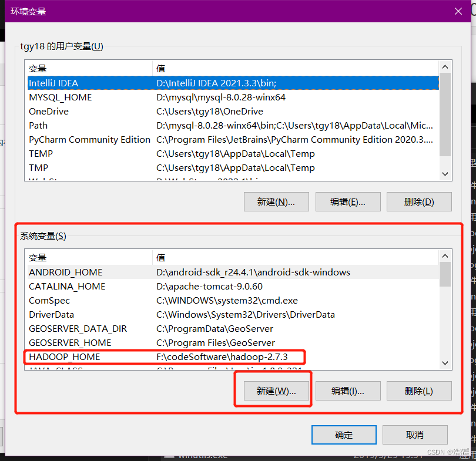Click value C:\ProgramData\GeoServer
The width and height of the screenshot is (476, 461).
214,329
